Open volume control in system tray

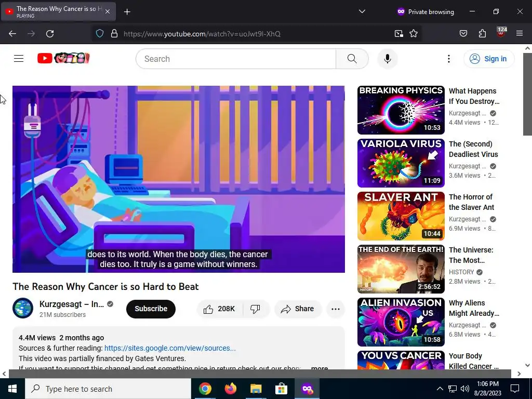coord(465,389)
